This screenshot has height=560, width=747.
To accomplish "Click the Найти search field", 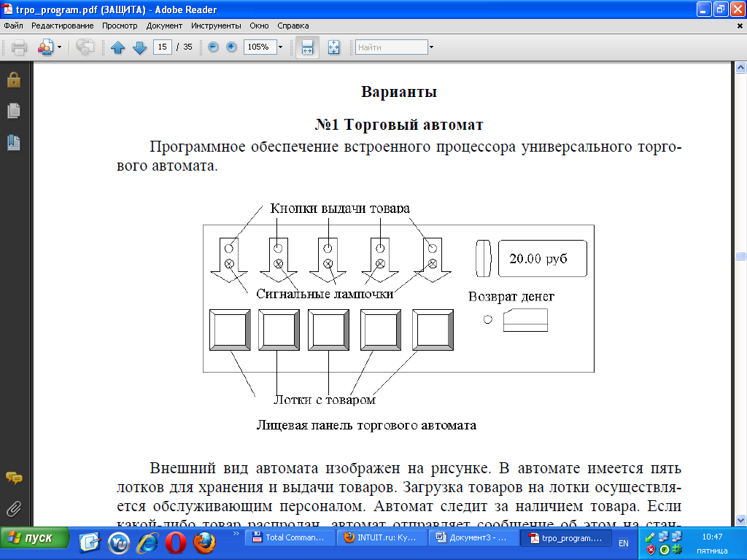I will click(x=391, y=47).
